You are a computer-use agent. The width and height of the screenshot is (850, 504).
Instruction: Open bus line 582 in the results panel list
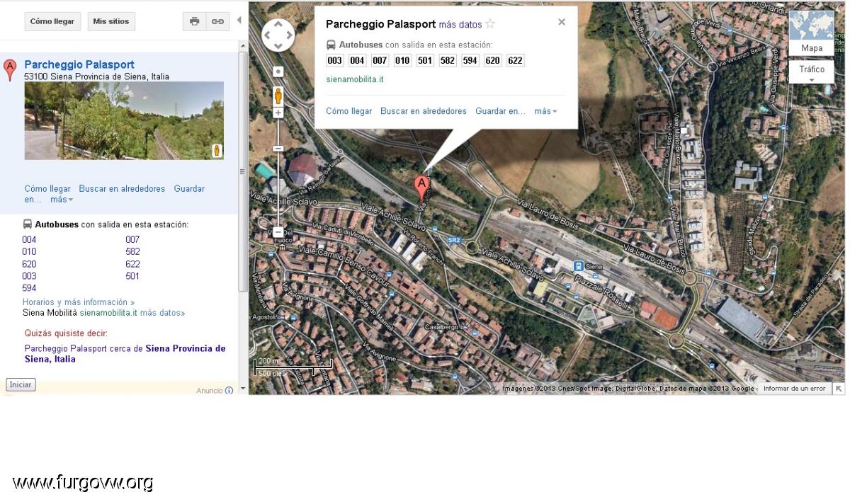(x=132, y=252)
